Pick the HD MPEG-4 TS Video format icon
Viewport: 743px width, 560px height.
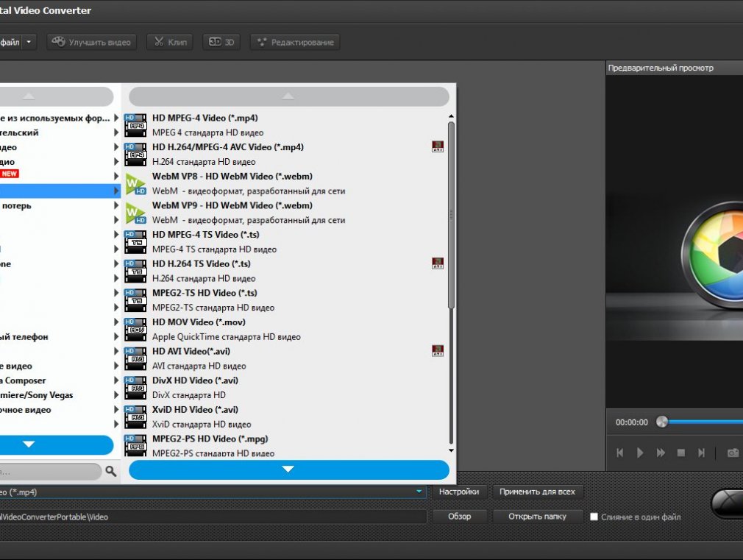pos(135,242)
